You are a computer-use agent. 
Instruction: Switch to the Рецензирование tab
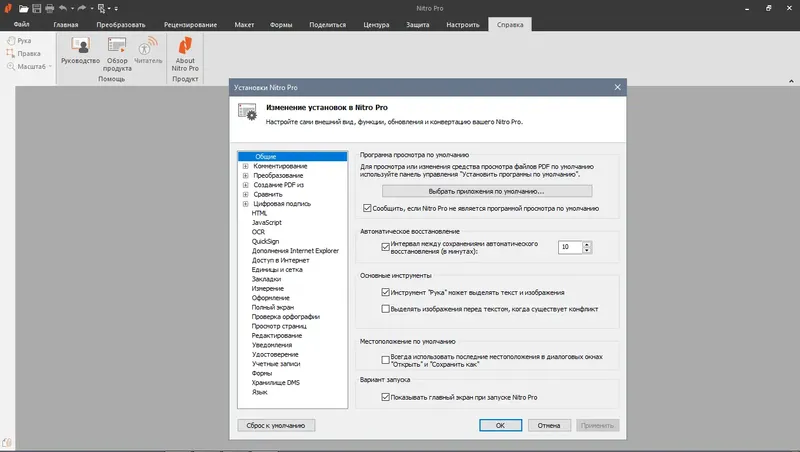190,24
